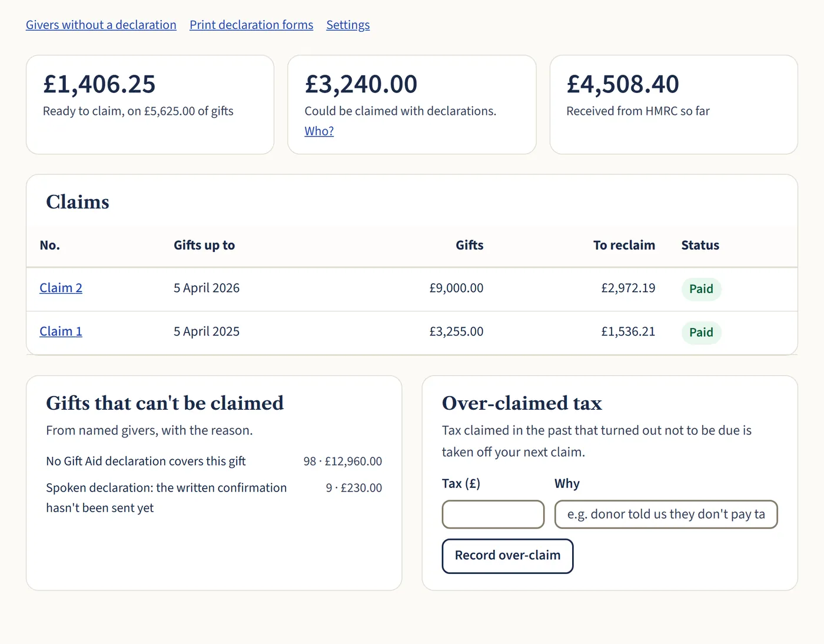Go to Settings link
This screenshot has height=644, width=824.
coord(348,25)
